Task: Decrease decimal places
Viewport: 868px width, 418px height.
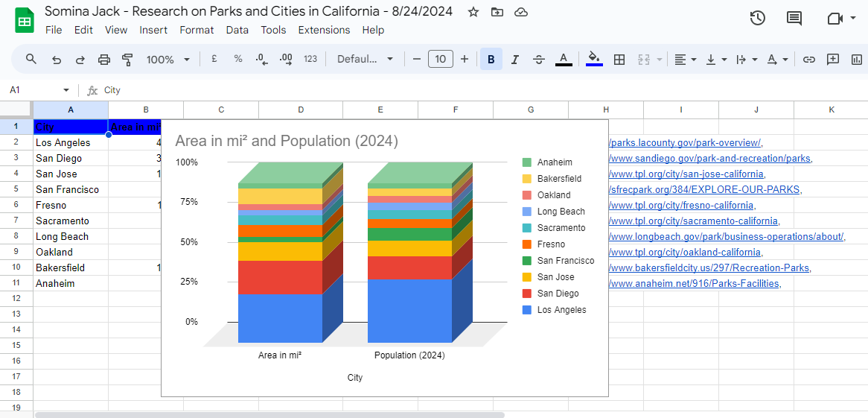Action: pyautogui.click(x=262, y=60)
